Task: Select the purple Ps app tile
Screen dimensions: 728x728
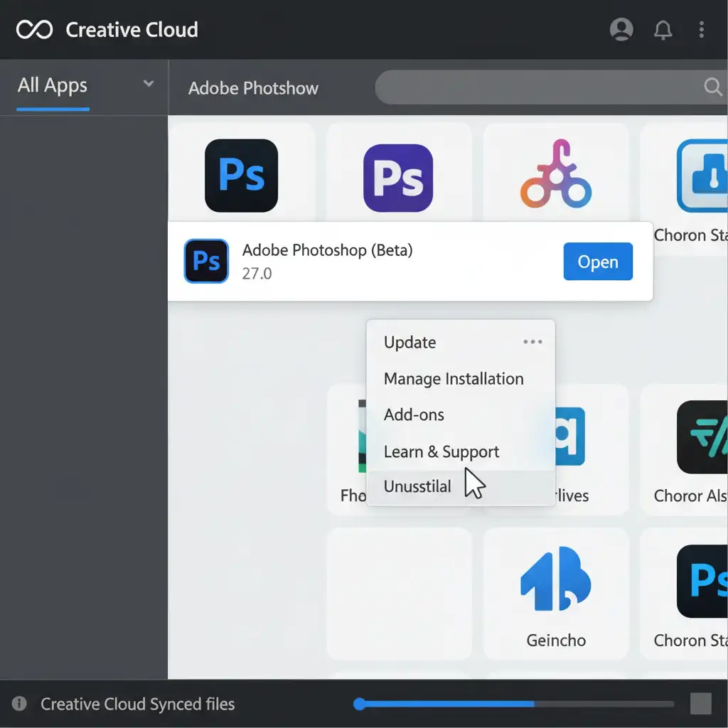Action: (x=398, y=178)
